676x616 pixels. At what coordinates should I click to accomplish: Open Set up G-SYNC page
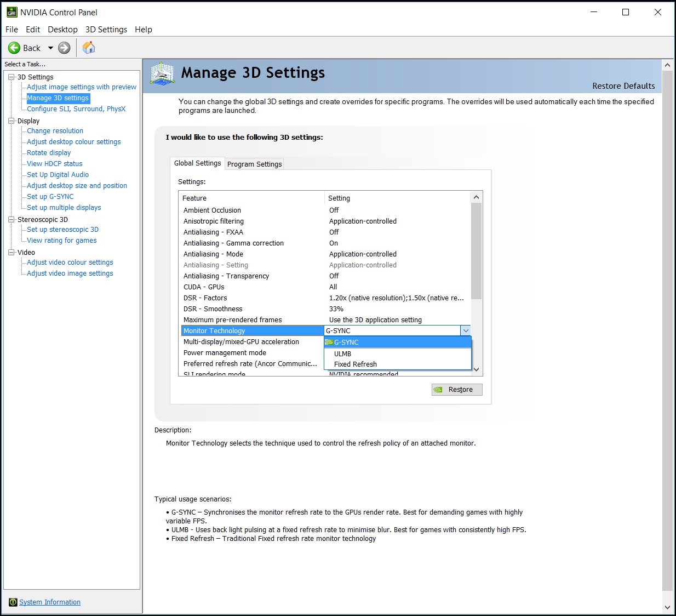click(50, 197)
